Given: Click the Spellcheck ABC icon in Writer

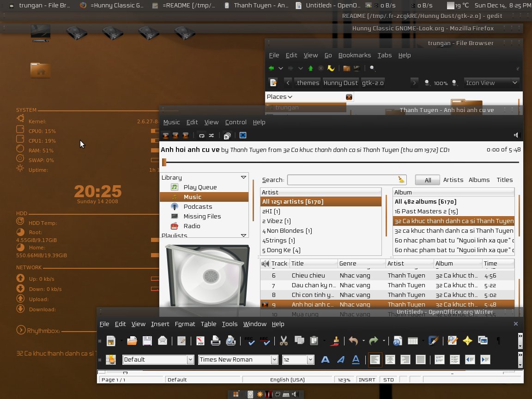Looking at the screenshot, I should 250,341.
